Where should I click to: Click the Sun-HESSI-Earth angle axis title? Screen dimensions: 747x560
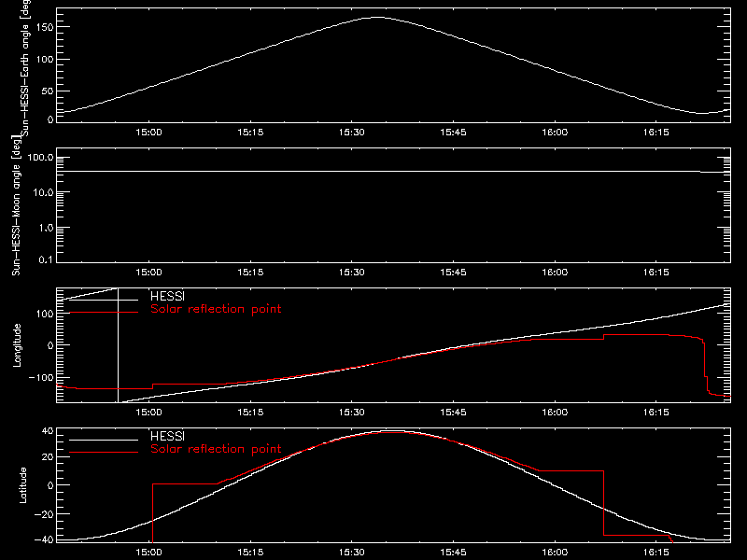pos(25,67)
